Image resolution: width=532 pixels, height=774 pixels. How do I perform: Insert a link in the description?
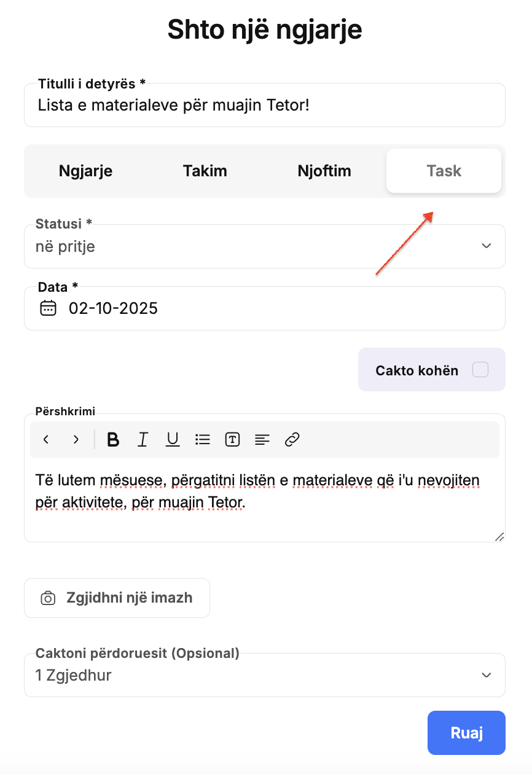(x=292, y=439)
